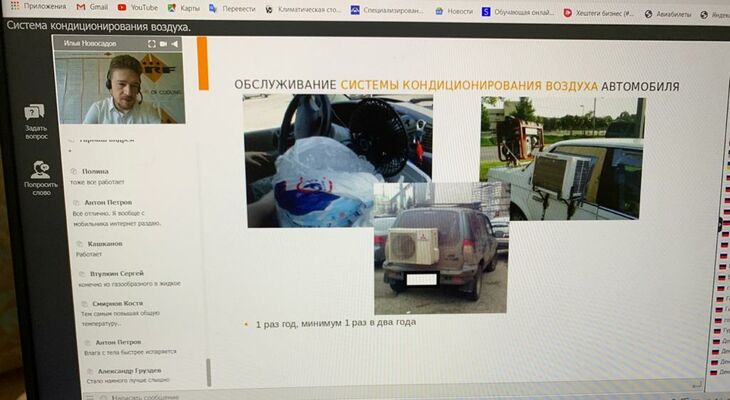The height and width of the screenshot is (400, 730).
Task: Open the Хештеги бизнес bookmark
Action: [599, 13]
